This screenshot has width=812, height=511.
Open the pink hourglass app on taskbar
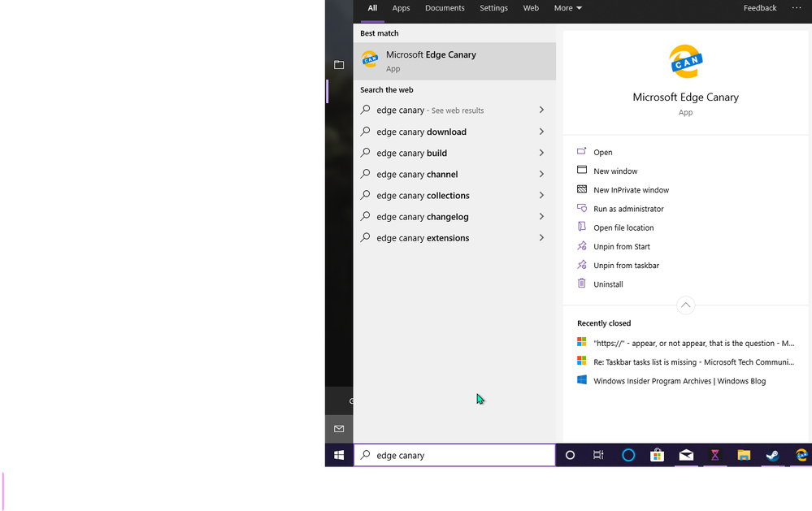[x=714, y=455]
